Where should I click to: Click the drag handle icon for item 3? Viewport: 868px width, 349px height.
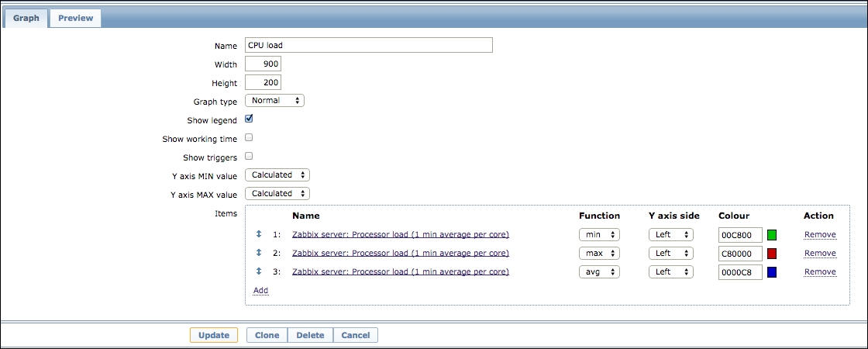click(x=259, y=271)
